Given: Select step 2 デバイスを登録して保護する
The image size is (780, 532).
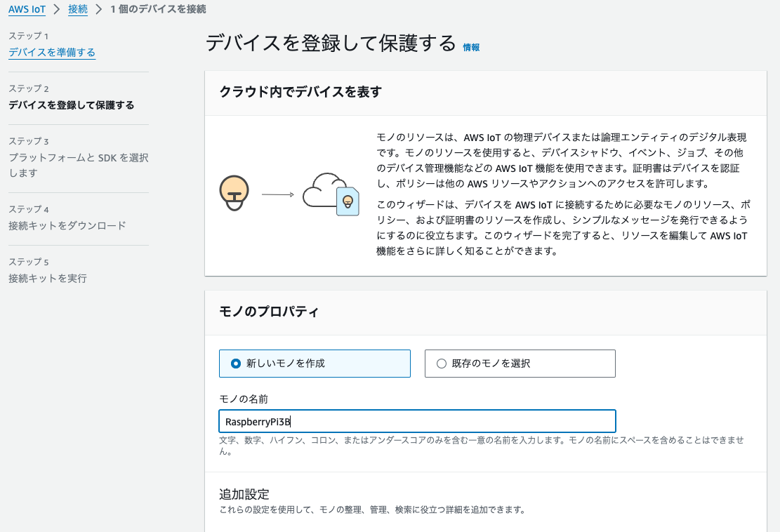Looking at the screenshot, I should tap(71, 105).
